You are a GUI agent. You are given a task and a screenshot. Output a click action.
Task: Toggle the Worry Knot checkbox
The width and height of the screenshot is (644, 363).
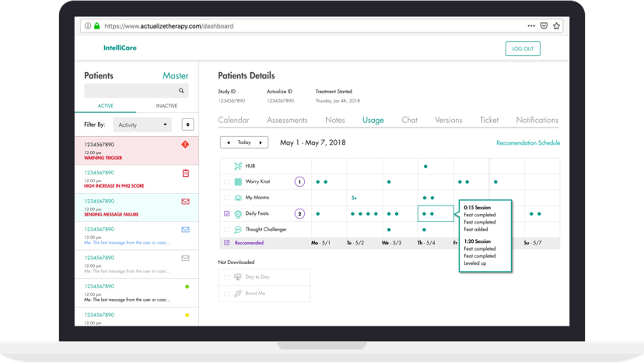(x=226, y=182)
